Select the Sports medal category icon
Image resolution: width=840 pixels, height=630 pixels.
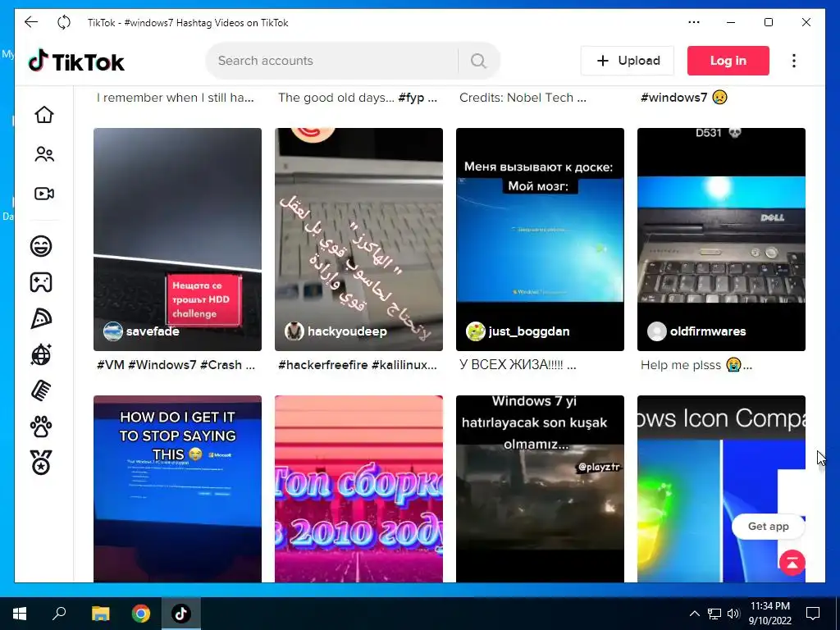point(41,463)
